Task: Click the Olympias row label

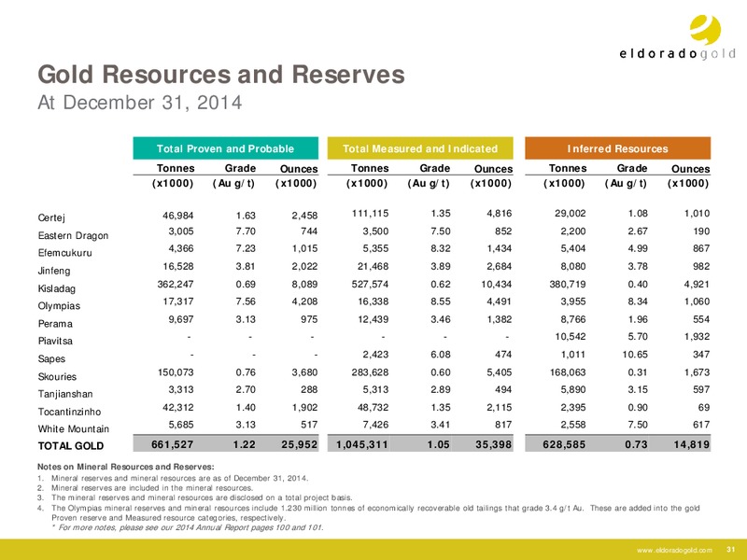Action: coord(59,306)
